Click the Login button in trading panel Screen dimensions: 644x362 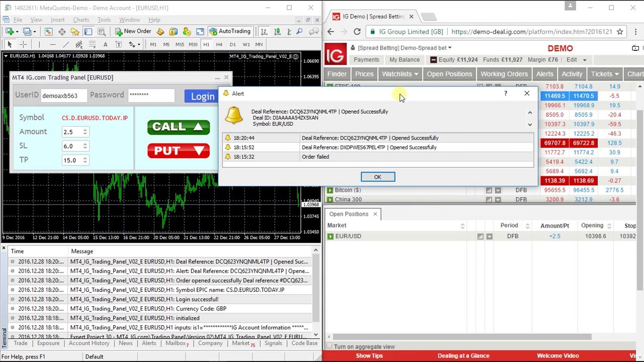(202, 96)
